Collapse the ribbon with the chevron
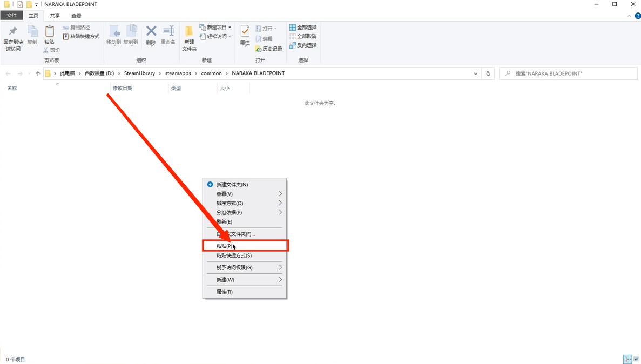The image size is (641, 364). click(629, 16)
